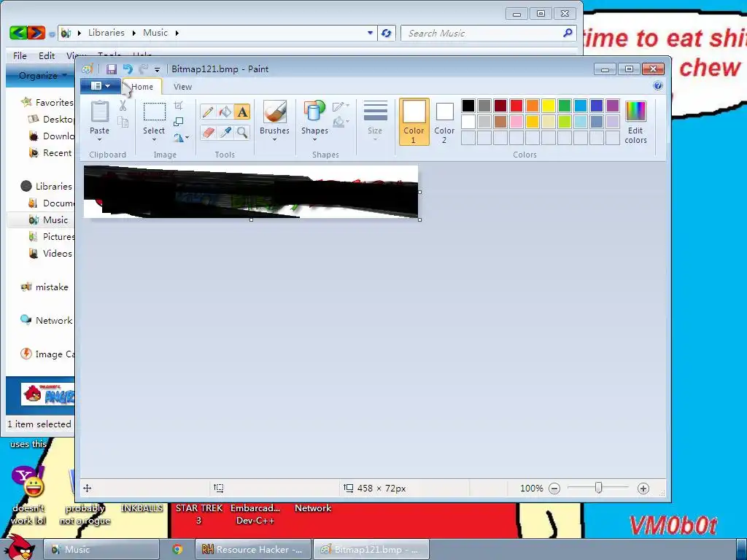Click the Select rectangle icon

155,112
